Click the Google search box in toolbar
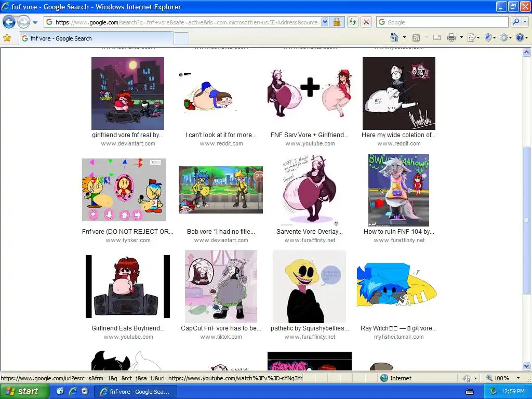The height and width of the screenshot is (399, 532). pos(443,22)
